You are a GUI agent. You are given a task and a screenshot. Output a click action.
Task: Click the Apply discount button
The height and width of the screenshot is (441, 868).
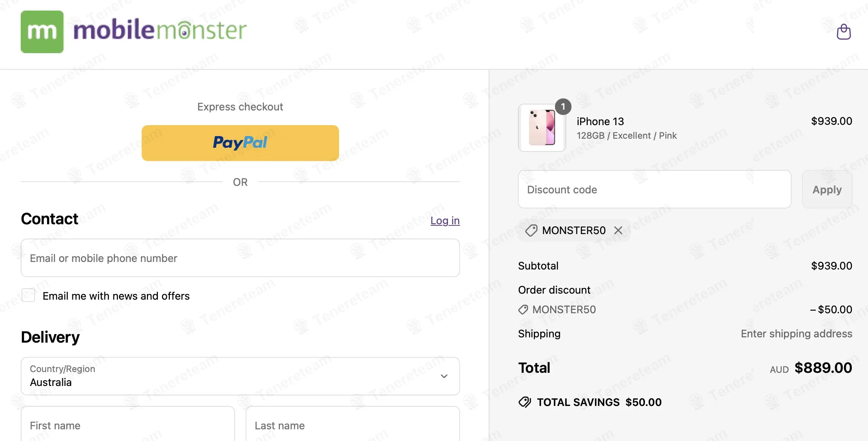[x=827, y=189]
